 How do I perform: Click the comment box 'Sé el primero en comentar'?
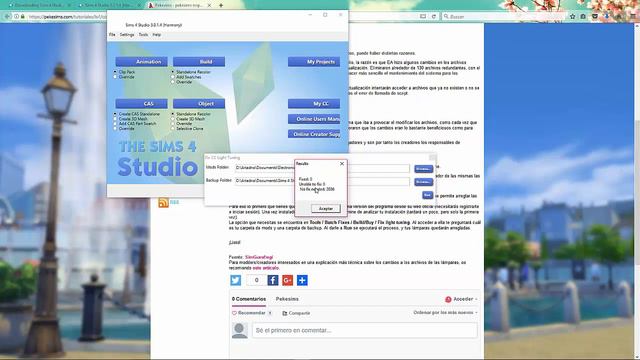click(x=364, y=330)
